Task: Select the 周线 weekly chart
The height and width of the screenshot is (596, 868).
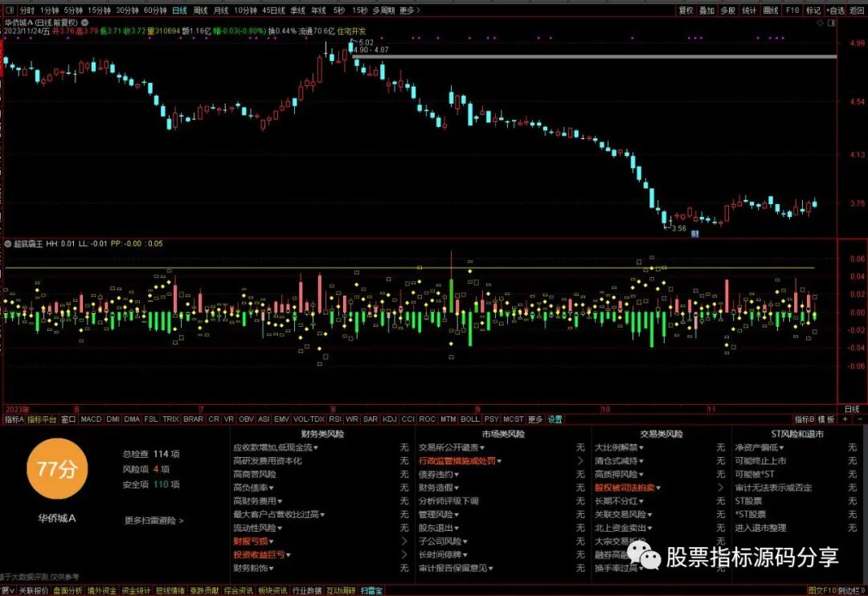Action: pyautogui.click(x=200, y=10)
